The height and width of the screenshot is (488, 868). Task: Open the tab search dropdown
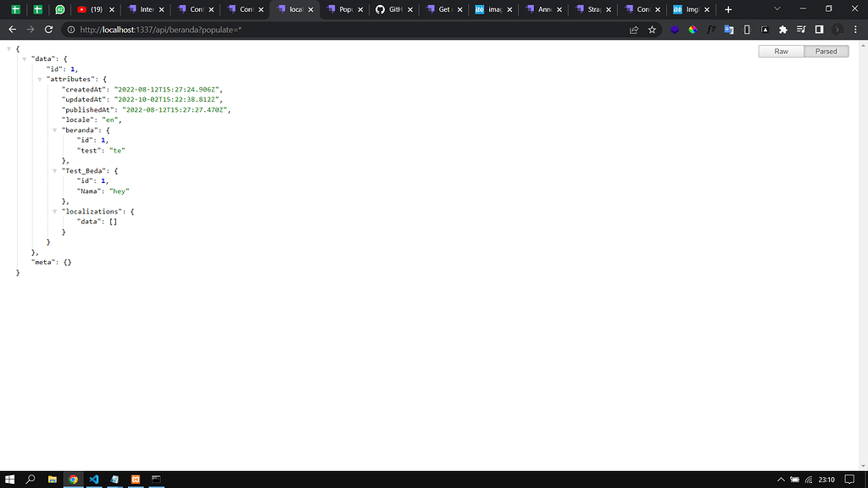[x=777, y=8]
